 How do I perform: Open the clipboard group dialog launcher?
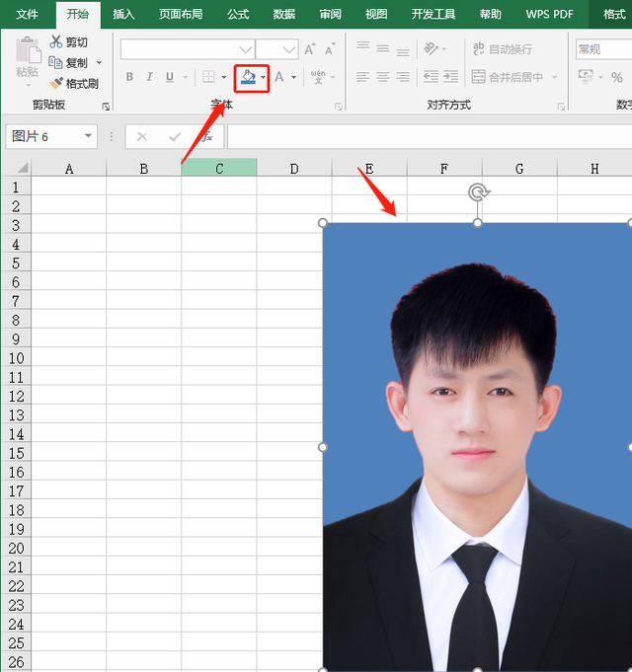tap(106, 107)
